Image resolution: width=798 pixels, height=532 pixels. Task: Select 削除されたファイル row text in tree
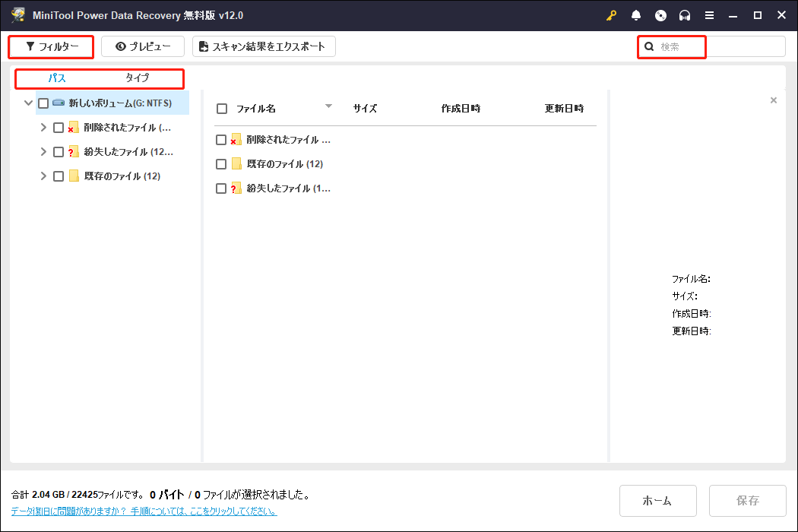[127, 128]
